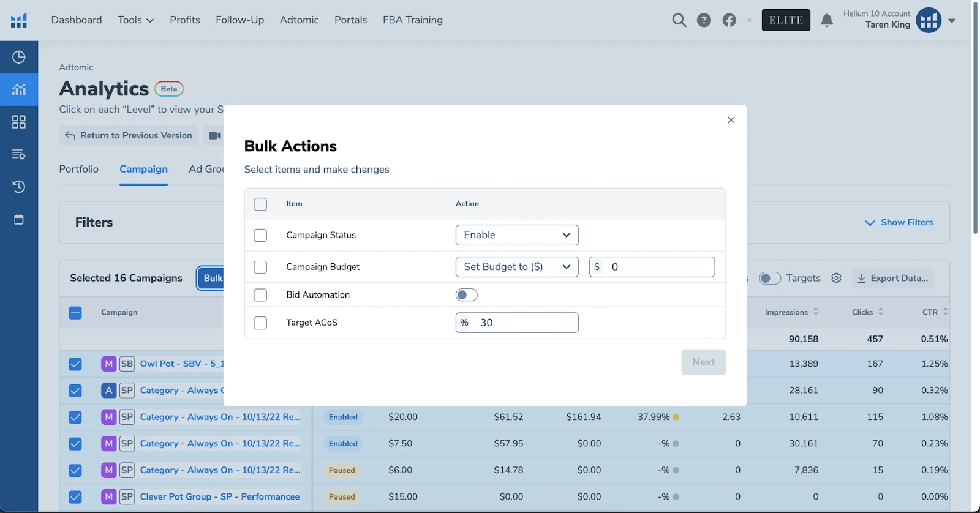Viewport: 980px width, 513px height.
Task: Open the history clock sidebar icon
Action: tap(19, 187)
